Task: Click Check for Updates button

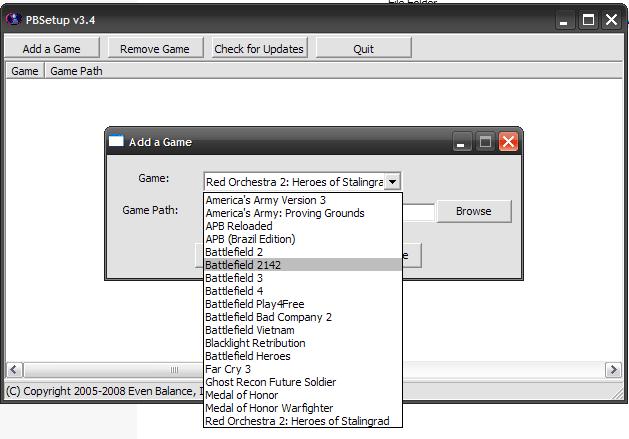Action: 259,49
